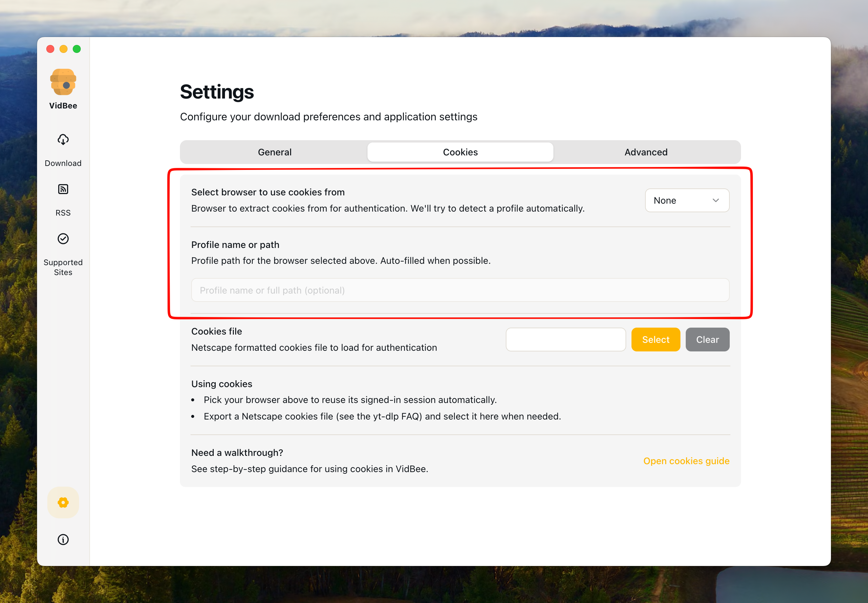Expand the browser selection chevron

pos(715,200)
